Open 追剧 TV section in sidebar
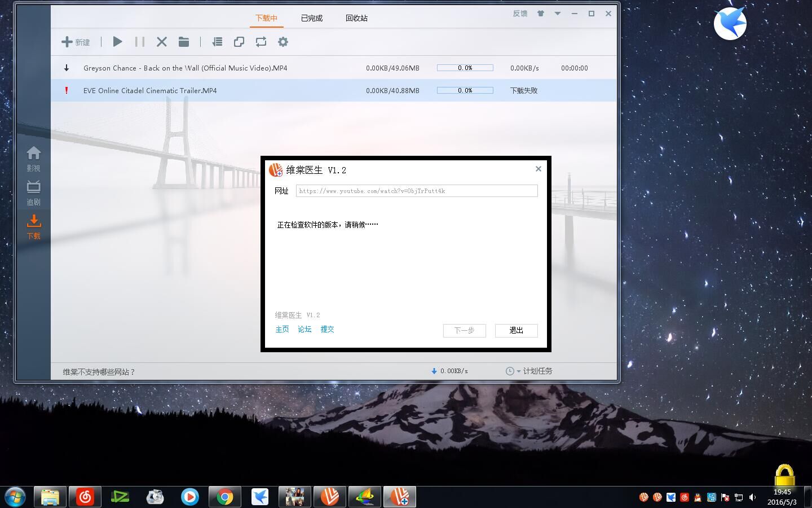Screen dimensions: 812x508 coord(34,192)
